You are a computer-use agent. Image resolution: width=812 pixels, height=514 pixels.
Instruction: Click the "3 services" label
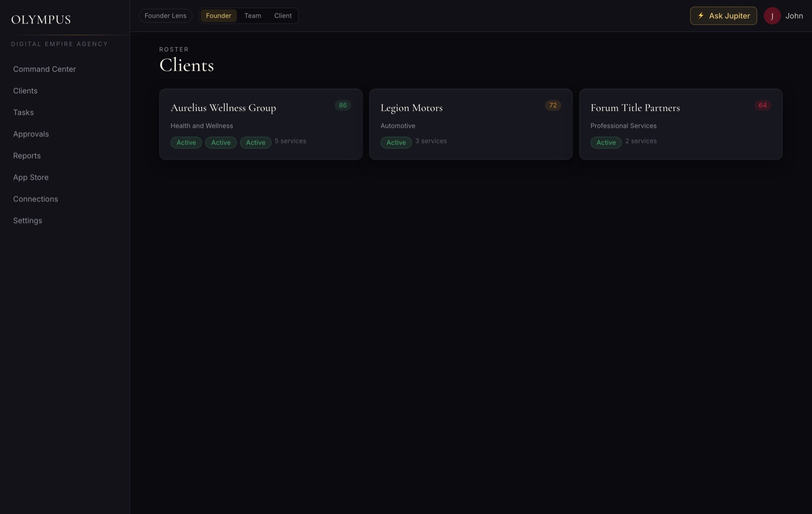[x=431, y=141]
